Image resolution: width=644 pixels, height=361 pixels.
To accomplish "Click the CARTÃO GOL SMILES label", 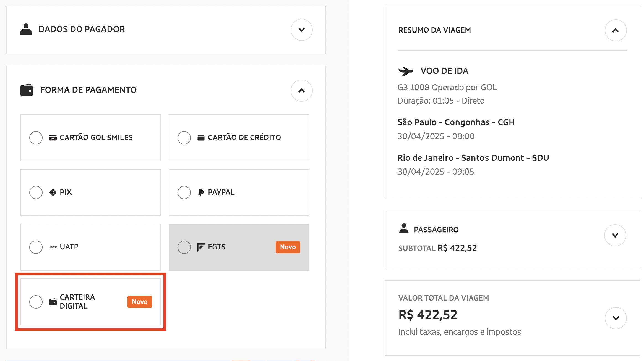I will tap(96, 138).
